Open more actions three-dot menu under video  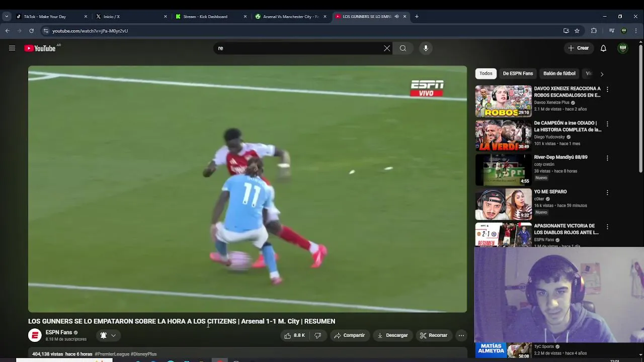pos(461,335)
